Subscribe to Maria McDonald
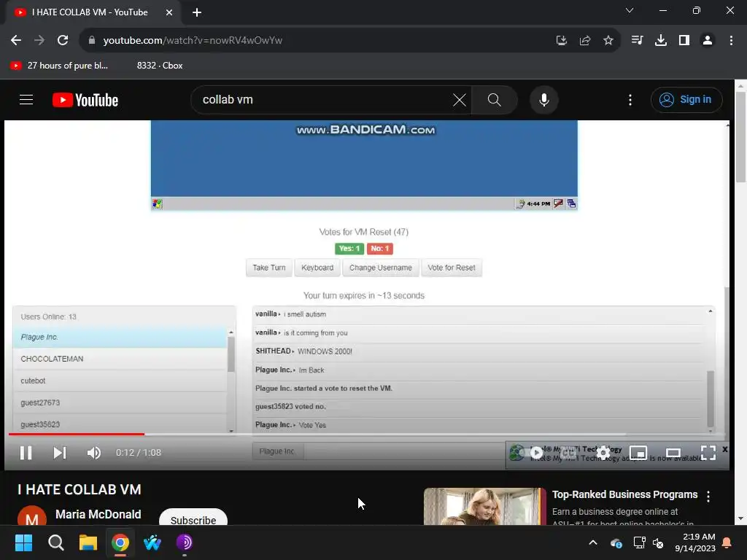Image resolution: width=747 pixels, height=560 pixels. click(193, 518)
